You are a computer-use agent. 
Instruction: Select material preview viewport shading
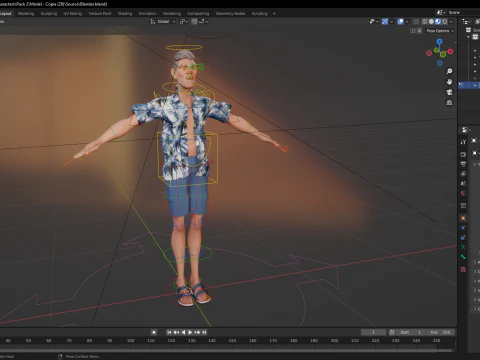(x=438, y=22)
